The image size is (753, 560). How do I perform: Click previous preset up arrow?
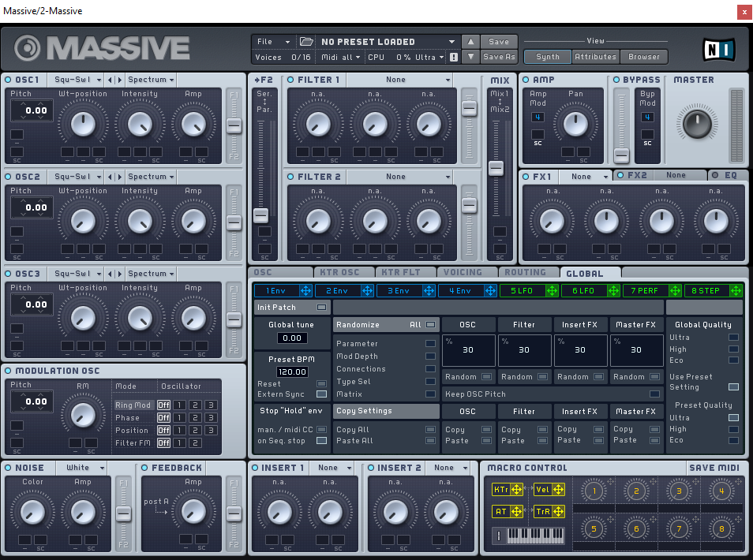(470, 42)
